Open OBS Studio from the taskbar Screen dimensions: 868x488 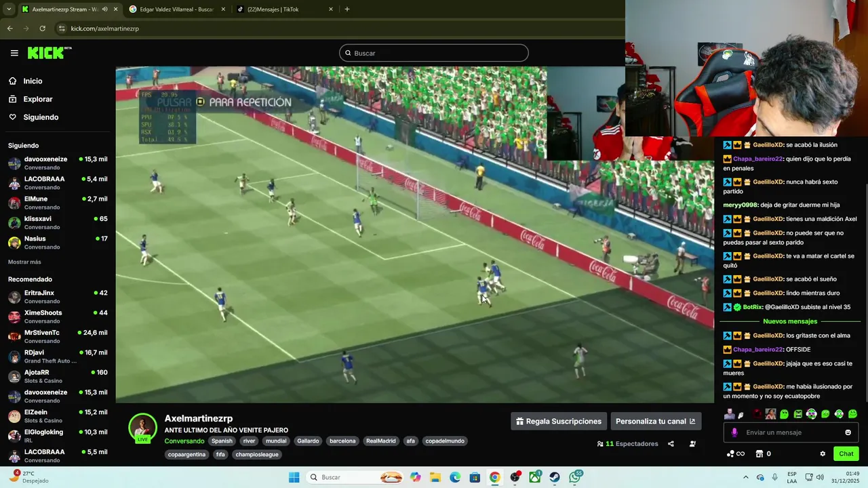click(515, 477)
